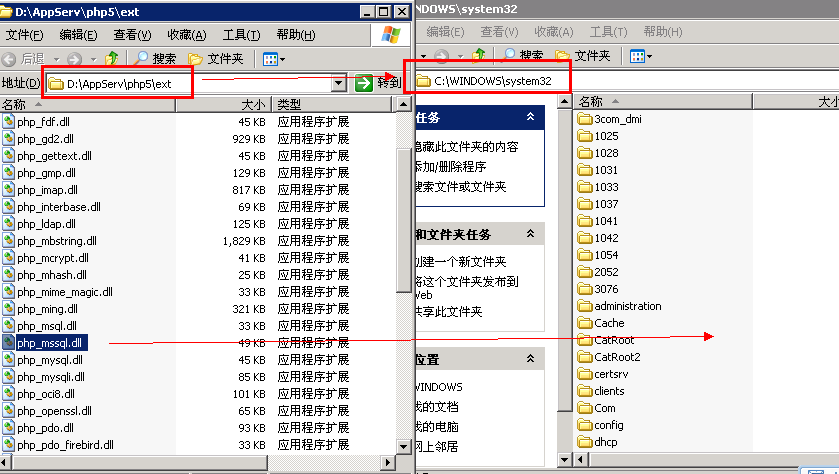
Task: Open the view mode dropdown in the left window
Action: [x=272, y=59]
